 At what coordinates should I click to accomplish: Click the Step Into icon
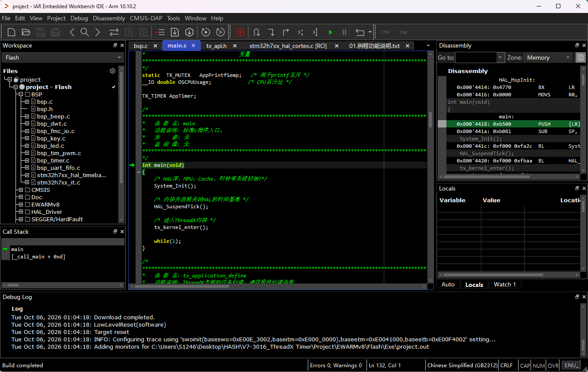(x=271, y=32)
